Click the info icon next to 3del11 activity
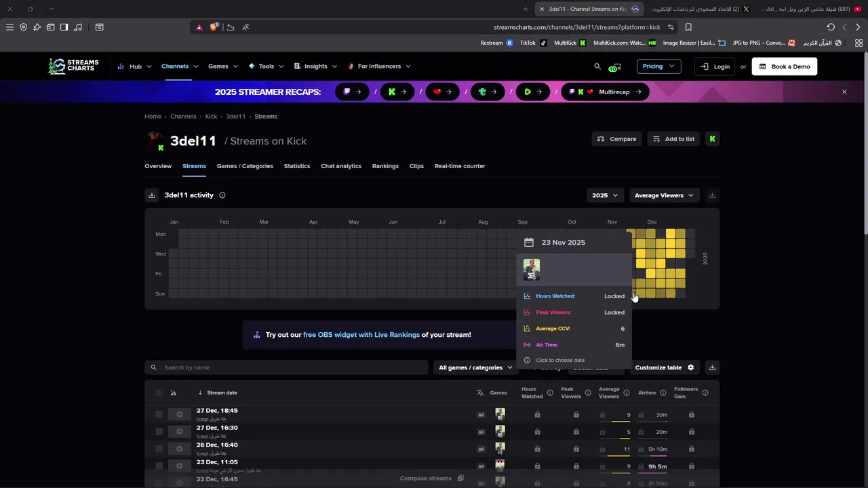Screen dimensions: 868x488 click(222, 195)
